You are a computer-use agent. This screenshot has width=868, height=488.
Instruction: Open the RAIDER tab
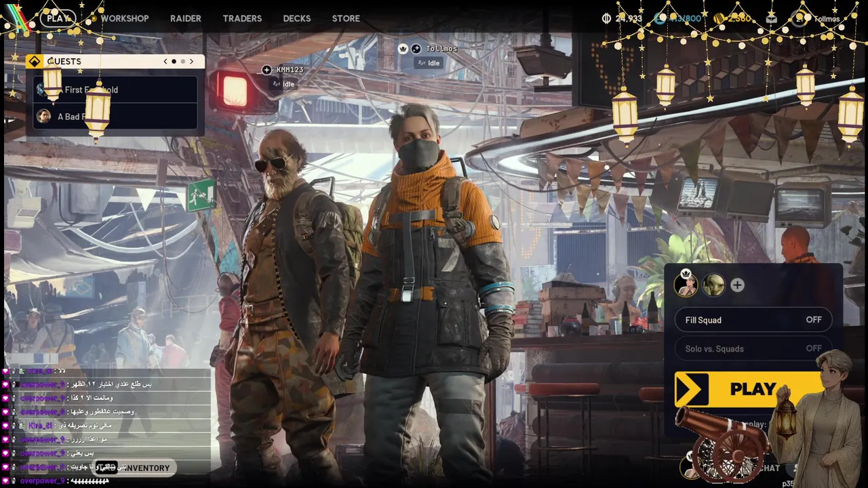[x=186, y=18]
